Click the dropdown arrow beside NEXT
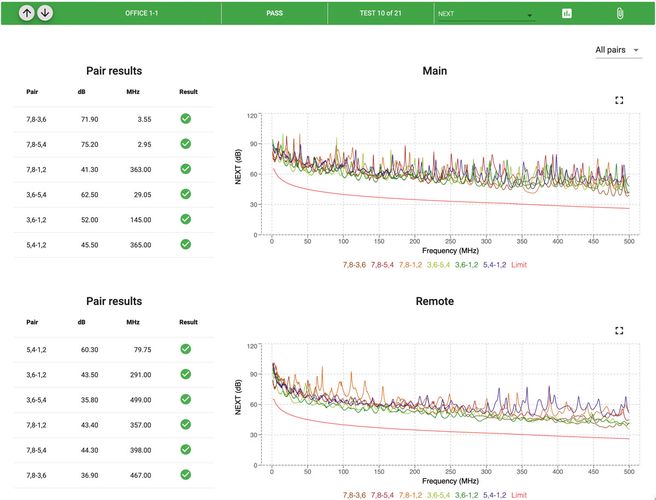This screenshot has height=500, width=656. 530,16
